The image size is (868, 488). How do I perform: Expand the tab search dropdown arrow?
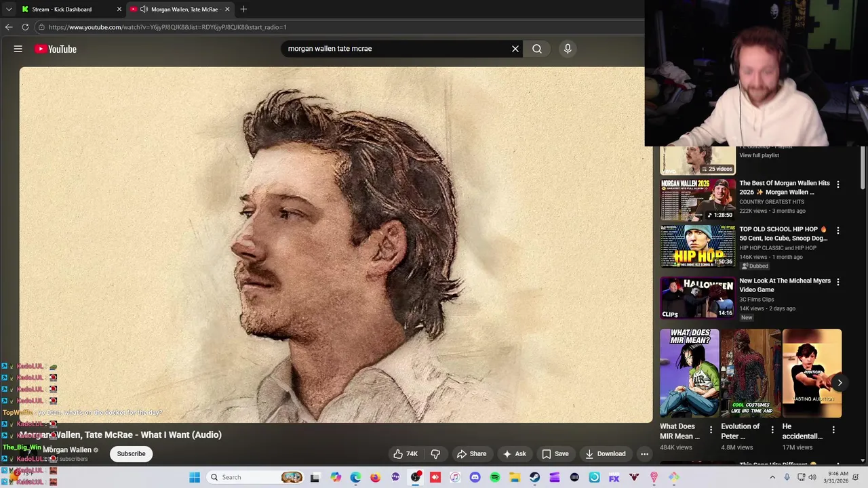(9, 9)
